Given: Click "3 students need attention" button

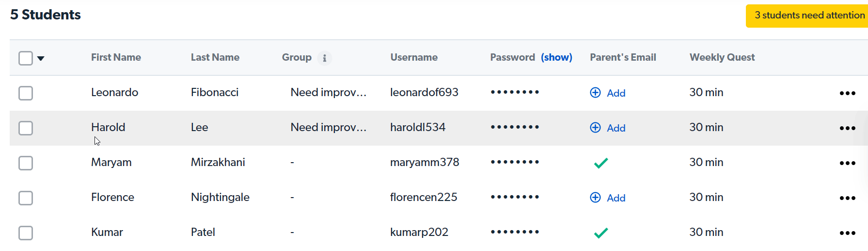Looking at the screenshot, I should coord(807,16).
